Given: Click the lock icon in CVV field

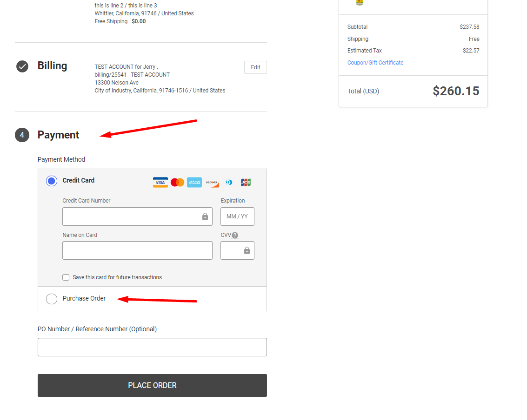Looking at the screenshot, I should pyautogui.click(x=247, y=250).
